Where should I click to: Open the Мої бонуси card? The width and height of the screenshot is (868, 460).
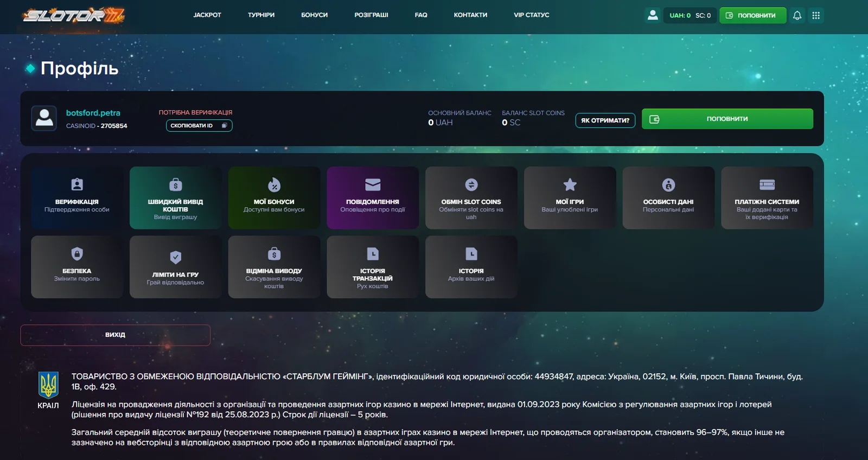274,197
